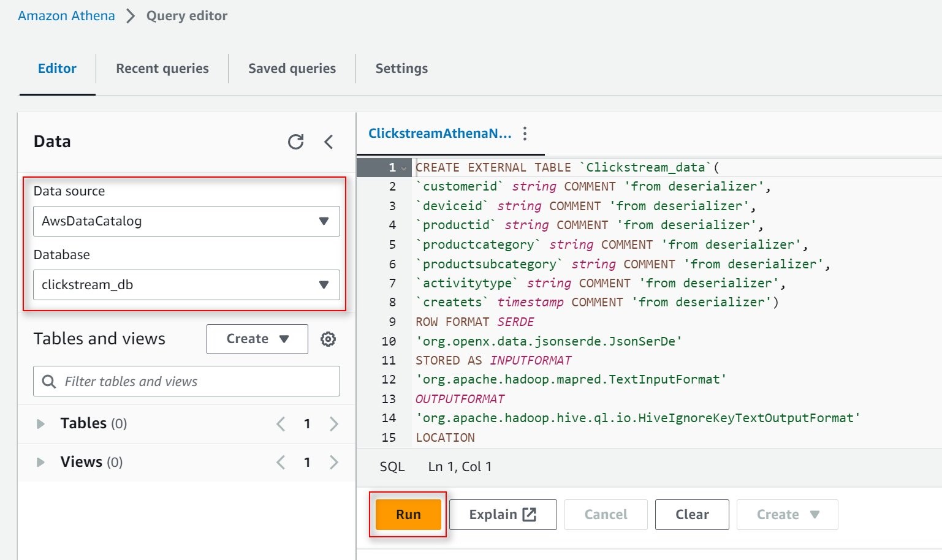Open the Create dropdown next to Clear
The width and height of the screenshot is (942, 560).
coord(786,515)
